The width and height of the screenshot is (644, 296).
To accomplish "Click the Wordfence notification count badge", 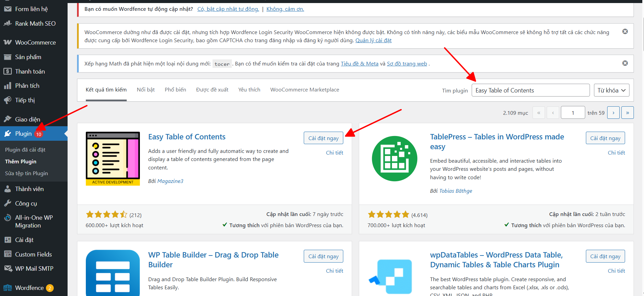I will click(x=50, y=288).
